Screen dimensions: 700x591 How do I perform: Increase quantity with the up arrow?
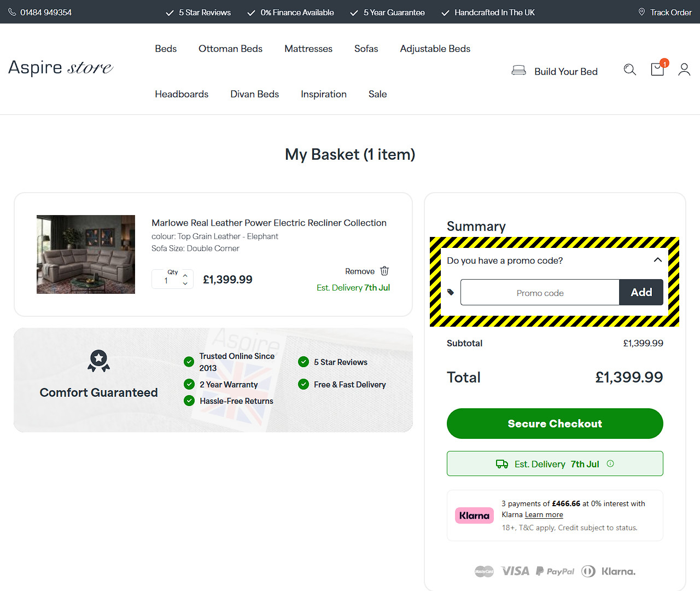pos(185,275)
